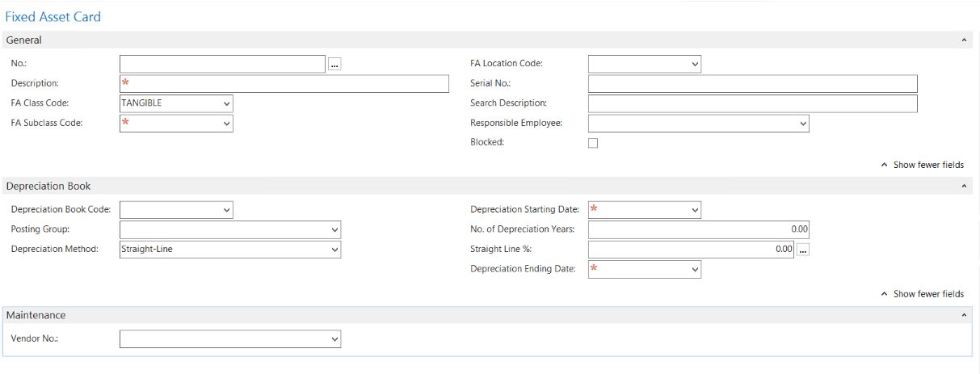The height and width of the screenshot is (374, 980).
Task: Expand the Depreciation Starting Date picker
Action: point(694,210)
